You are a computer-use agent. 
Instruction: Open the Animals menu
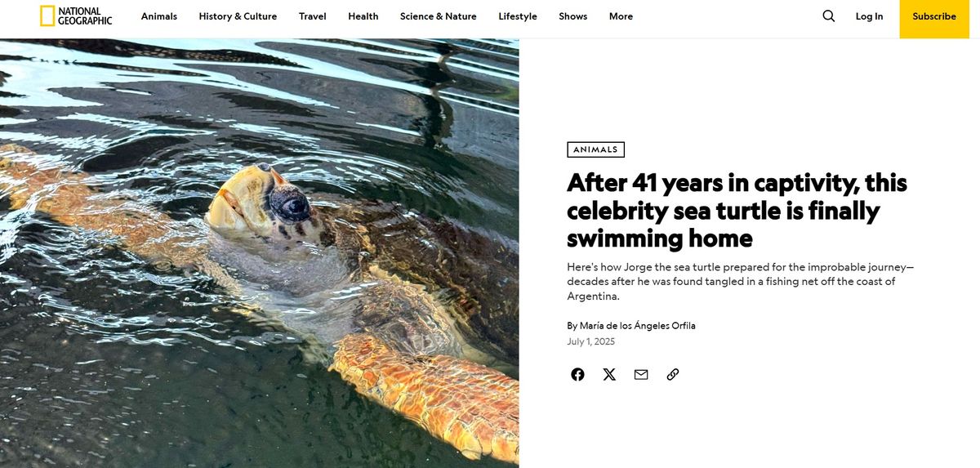[159, 16]
